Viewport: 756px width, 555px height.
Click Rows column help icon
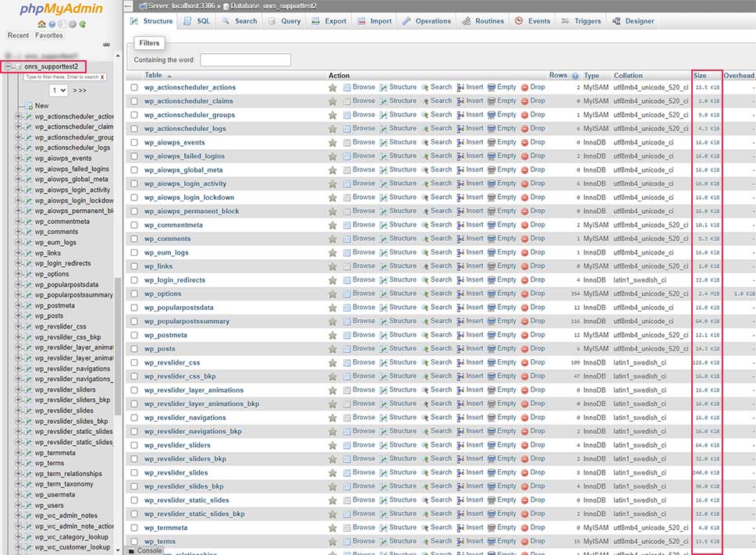[x=575, y=76]
